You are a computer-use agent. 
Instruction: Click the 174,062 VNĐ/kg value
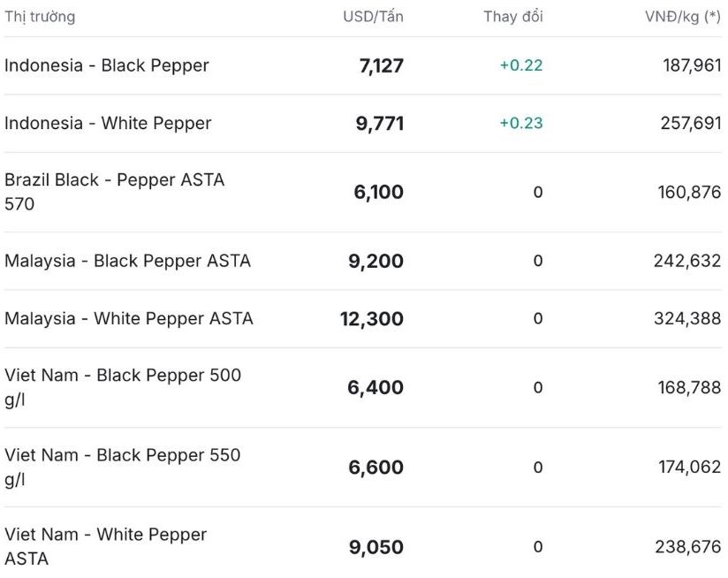[689, 467]
